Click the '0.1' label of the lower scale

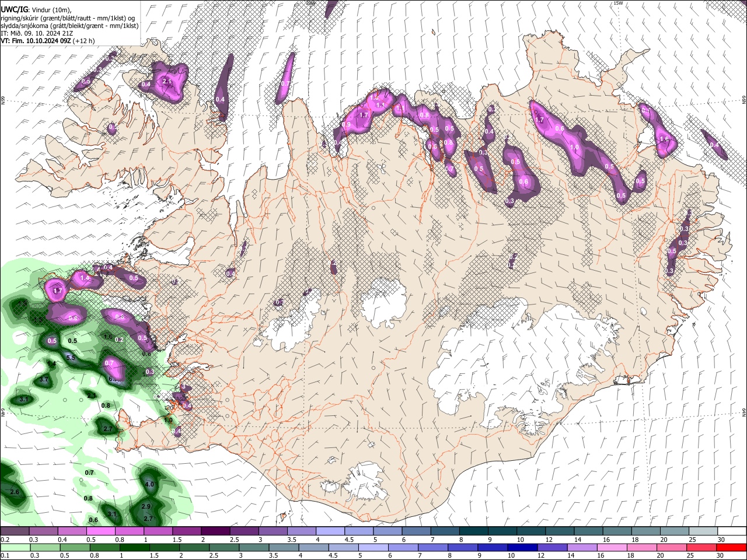(5, 555)
